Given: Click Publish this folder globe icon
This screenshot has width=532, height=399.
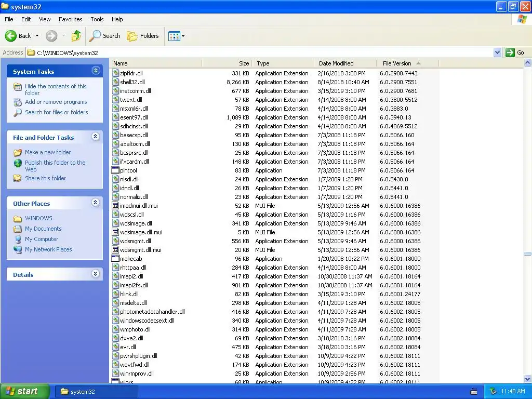Looking at the screenshot, I should tap(18, 163).
